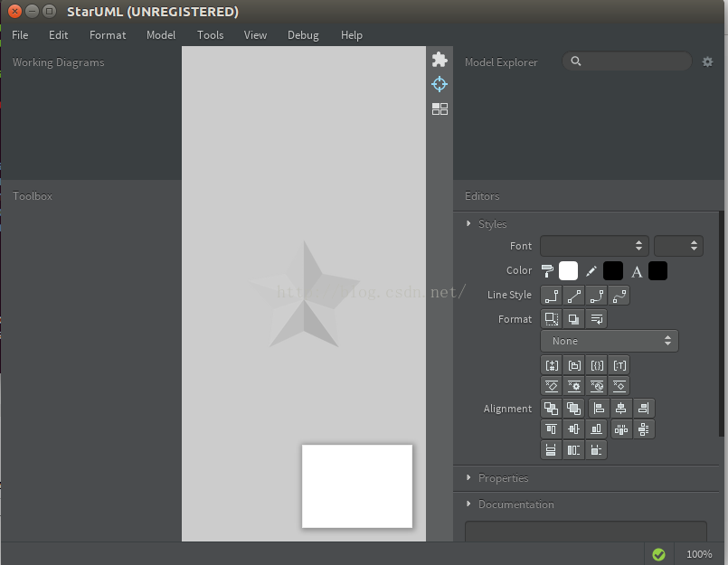Open Model Explorer settings gear
728x565 pixels.
707,61
